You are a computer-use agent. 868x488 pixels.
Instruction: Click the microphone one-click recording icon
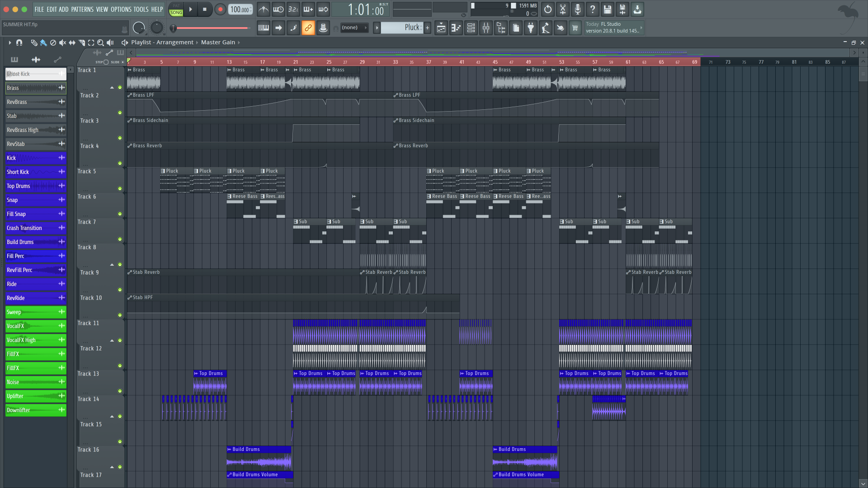[578, 9]
